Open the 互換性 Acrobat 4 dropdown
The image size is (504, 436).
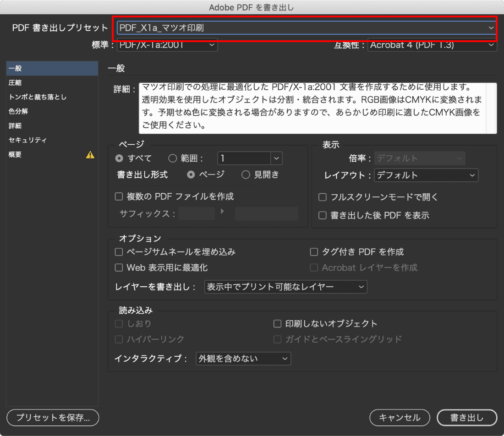pos(432,45)
